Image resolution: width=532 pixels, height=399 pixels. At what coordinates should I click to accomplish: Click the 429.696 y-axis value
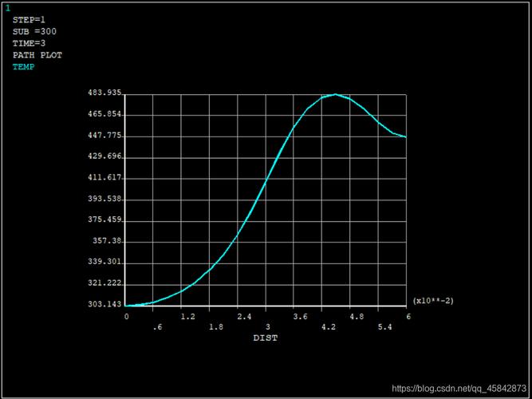click(x=104, y=156)
